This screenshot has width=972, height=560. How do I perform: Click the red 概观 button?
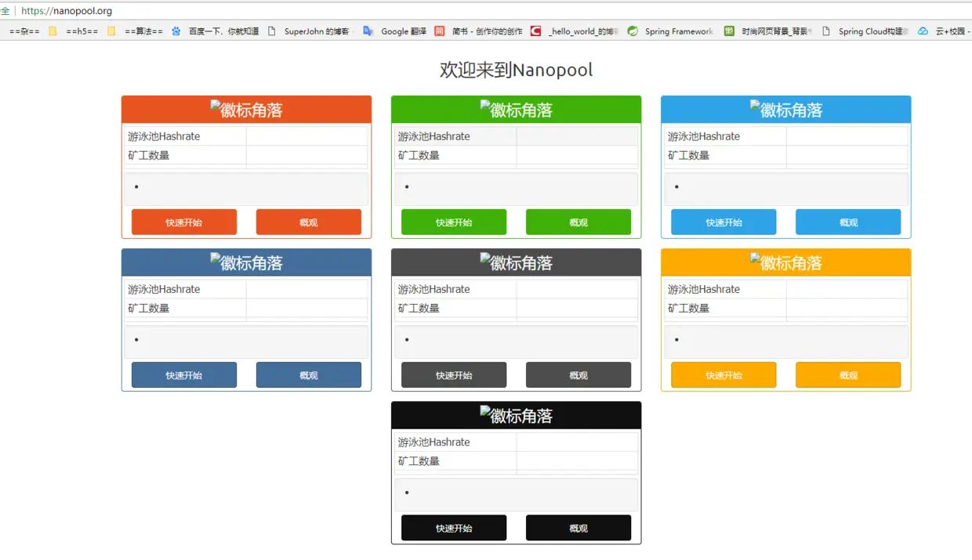[x=309, y=222]
